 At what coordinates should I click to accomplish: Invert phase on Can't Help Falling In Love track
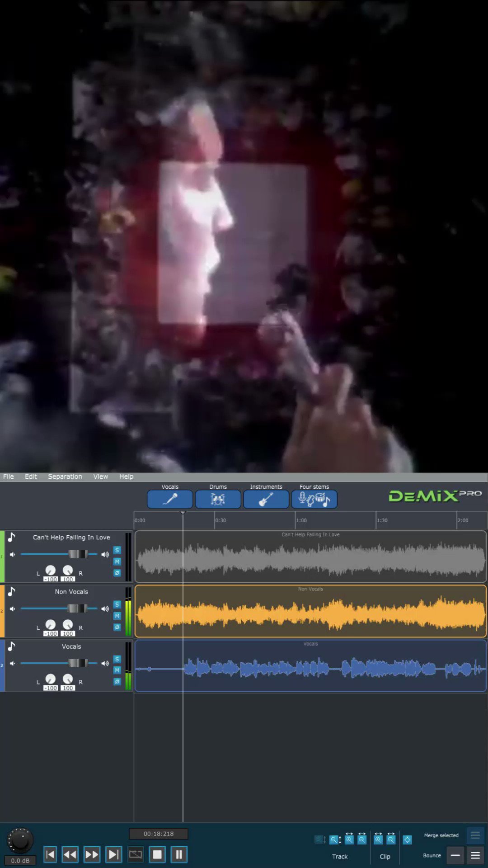point(117,573)
